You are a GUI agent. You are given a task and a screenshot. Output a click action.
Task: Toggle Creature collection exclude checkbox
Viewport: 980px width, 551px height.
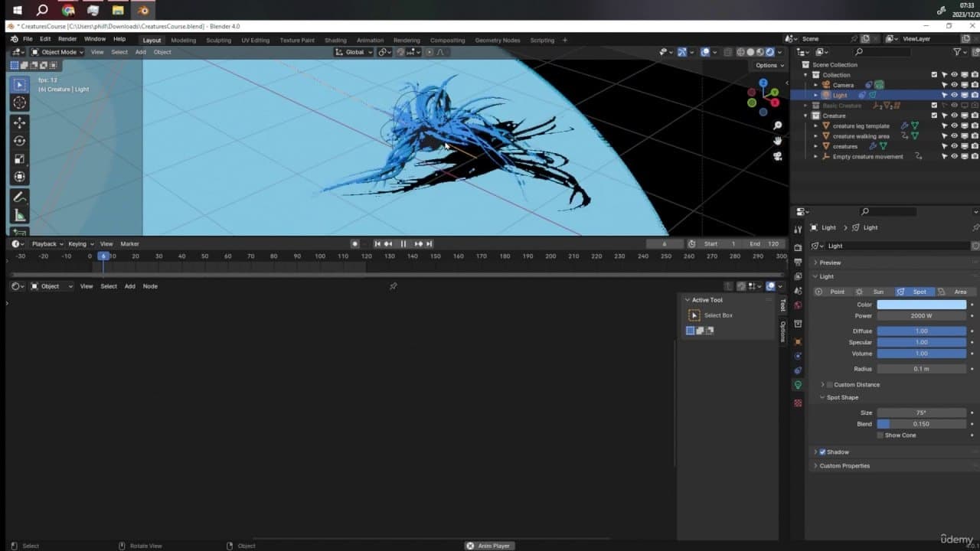coord(934,116)
